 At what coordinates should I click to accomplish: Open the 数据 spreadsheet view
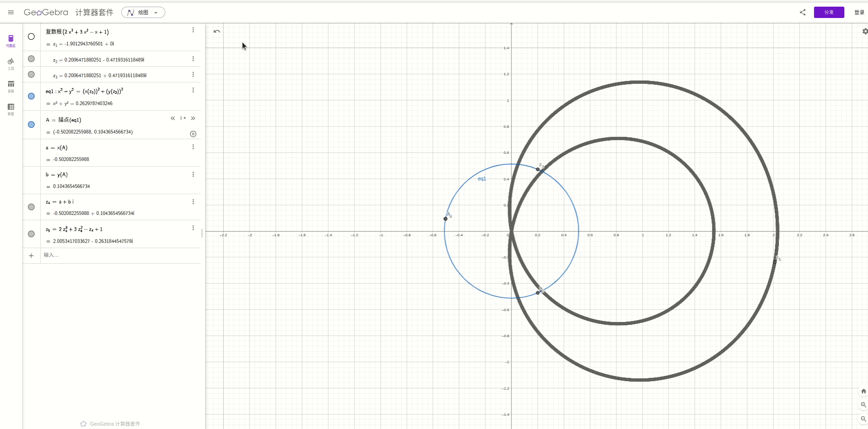pos(11,109)
